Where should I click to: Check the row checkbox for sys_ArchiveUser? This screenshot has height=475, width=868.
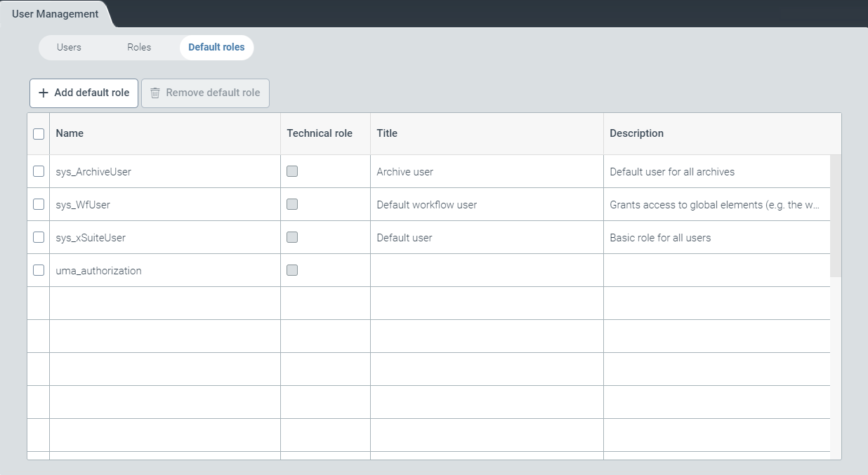click(x=39, y=171)
